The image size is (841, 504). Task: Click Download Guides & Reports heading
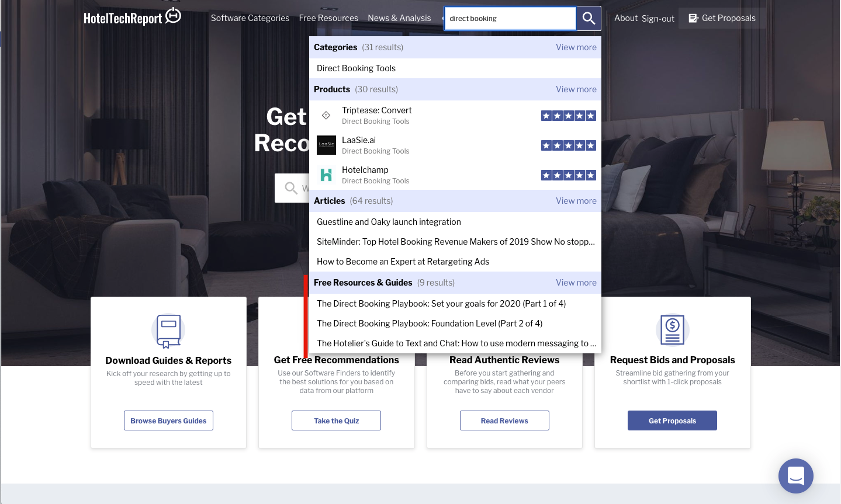point(168,360)
